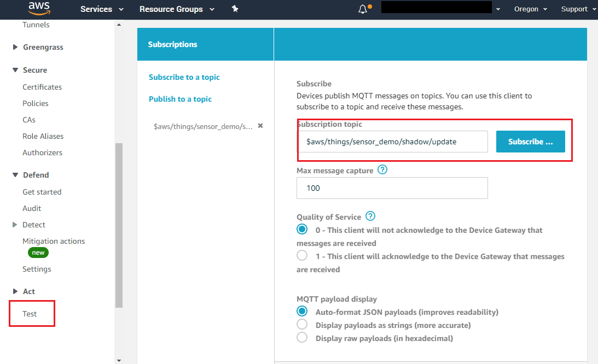Image resolution: width=598 pixels, height=364 pixels.
Task: Open Authorizers in the sidebar
Action: (42, 152)
